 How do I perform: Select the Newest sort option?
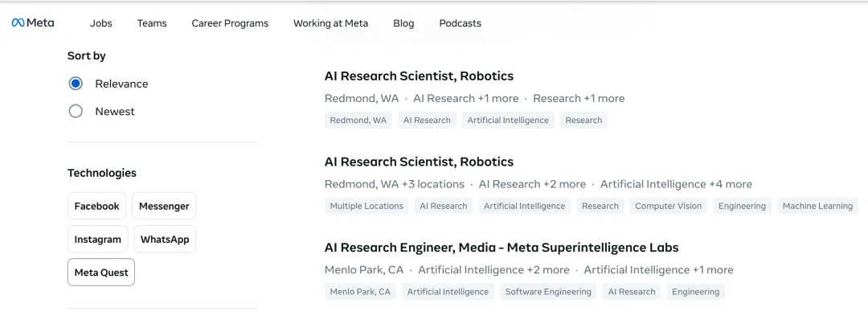pos(76,112)
